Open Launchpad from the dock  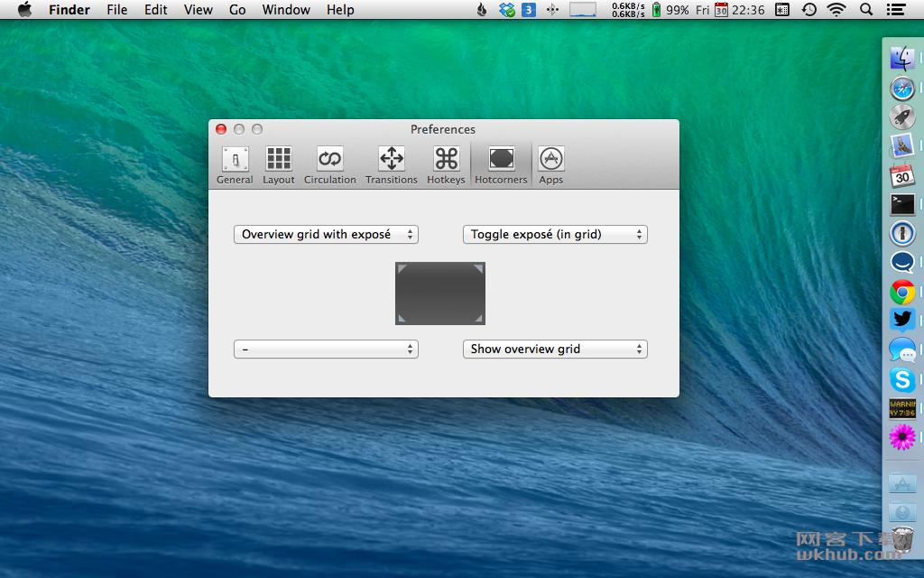point(902,117)
